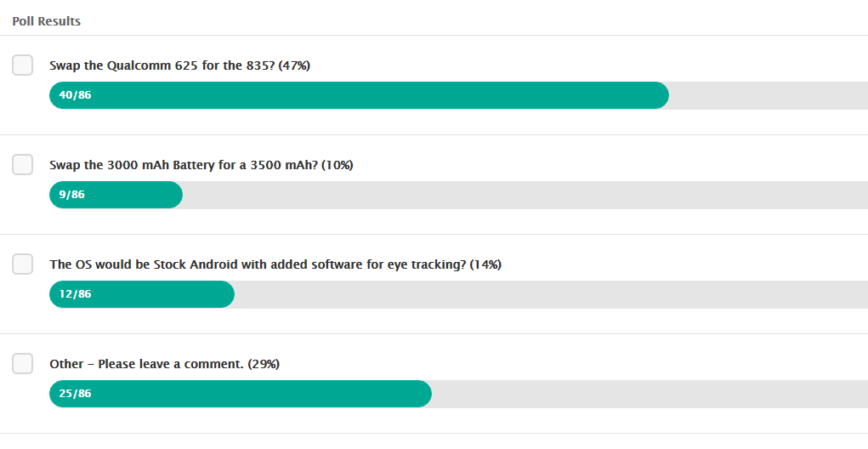Click the green 25/86 result bar
Viewport: 868px width, 449px height.
click(241, 394)
